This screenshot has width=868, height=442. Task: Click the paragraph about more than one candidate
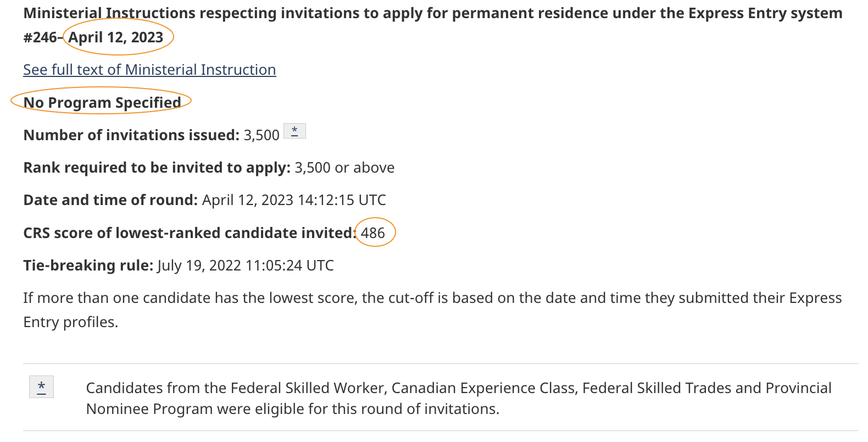coord(432,310)
